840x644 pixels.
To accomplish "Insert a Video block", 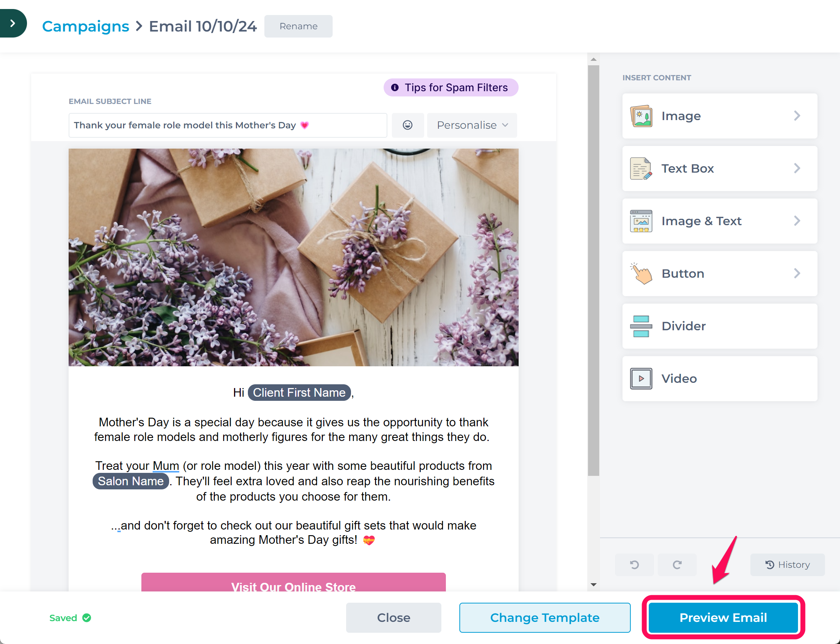I will pyautogui.click(x=720, y=379).
